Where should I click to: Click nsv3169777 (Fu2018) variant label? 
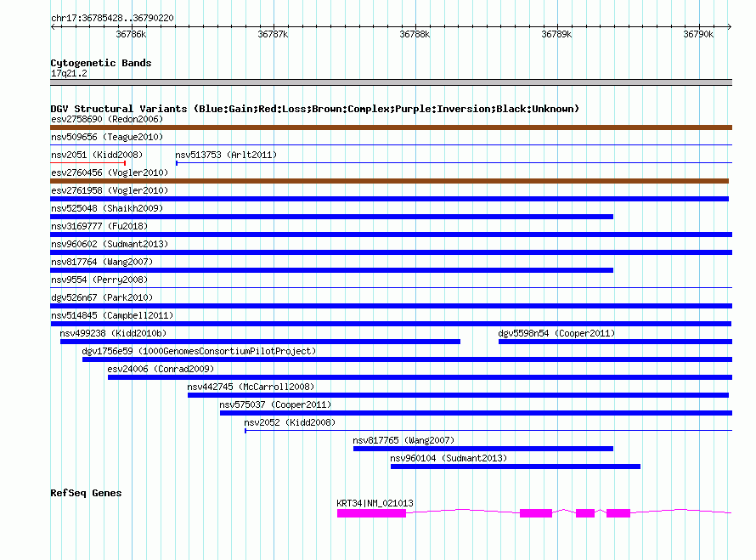point(99,226)
